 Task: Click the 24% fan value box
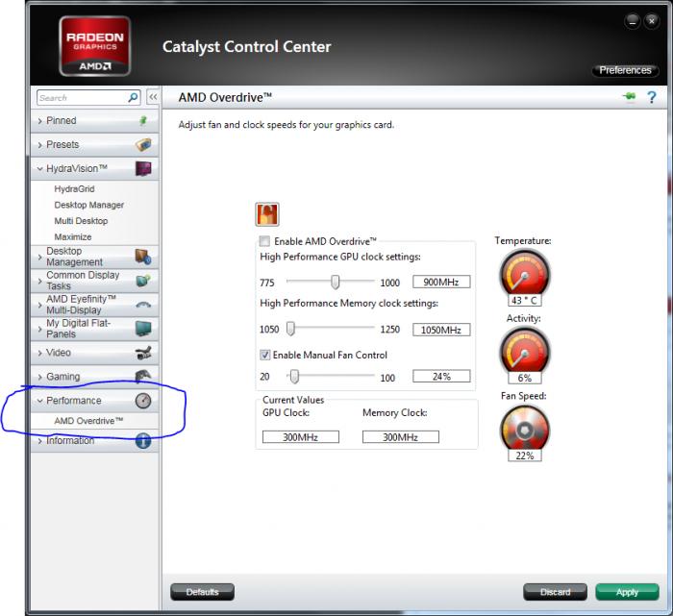(x=441, y=376)
